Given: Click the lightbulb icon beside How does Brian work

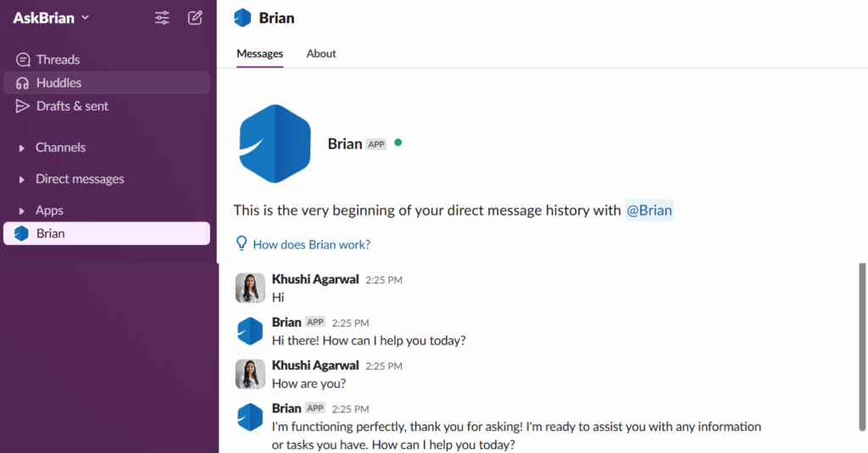Looking at the screenshot, I should coord(242,243).
